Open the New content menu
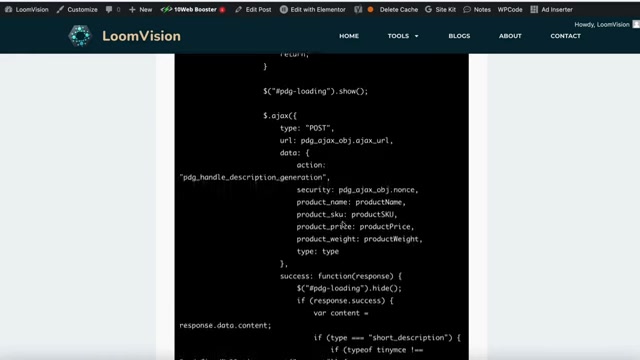The height and width of the screenshot is (360, 640). click(140, 9)
